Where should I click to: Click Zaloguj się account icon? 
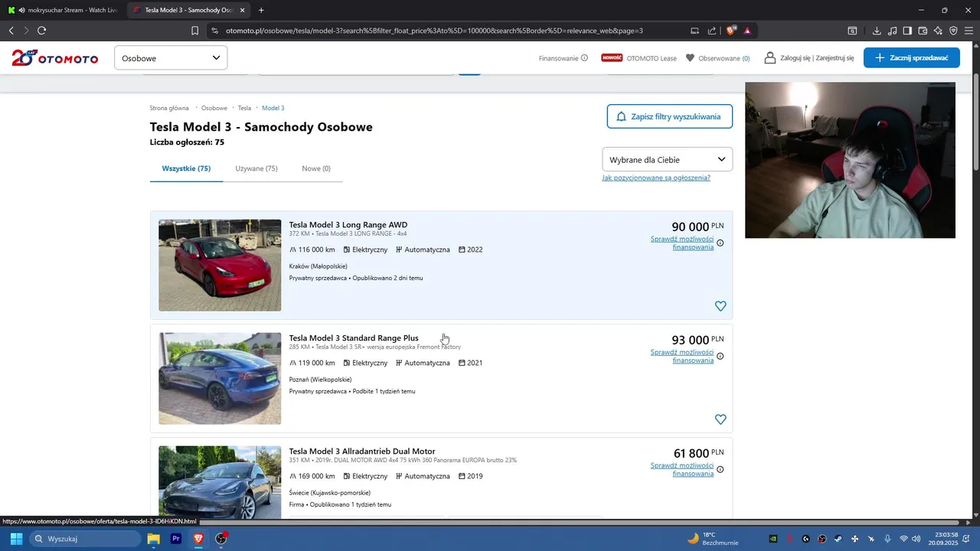770,58
